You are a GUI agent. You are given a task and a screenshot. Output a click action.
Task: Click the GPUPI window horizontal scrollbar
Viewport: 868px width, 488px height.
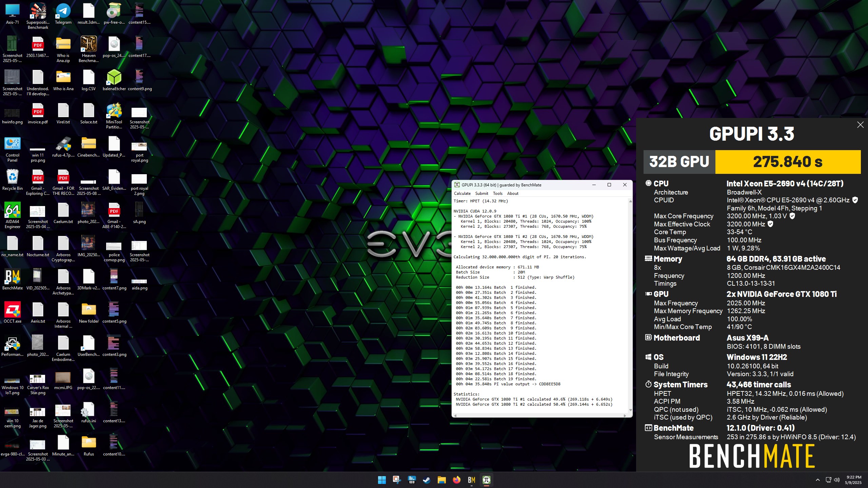(540, 415)
